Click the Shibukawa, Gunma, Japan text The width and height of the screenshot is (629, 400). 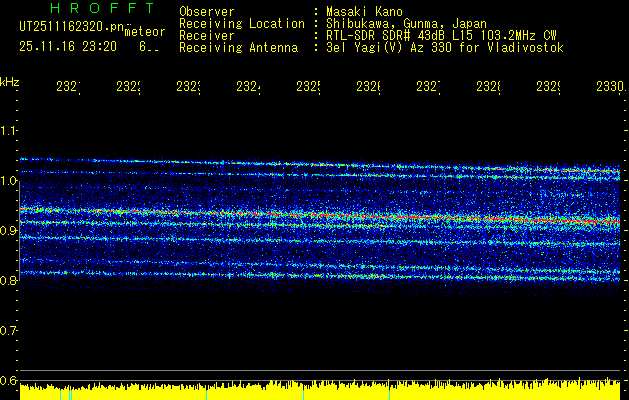(x=406, y=24)
